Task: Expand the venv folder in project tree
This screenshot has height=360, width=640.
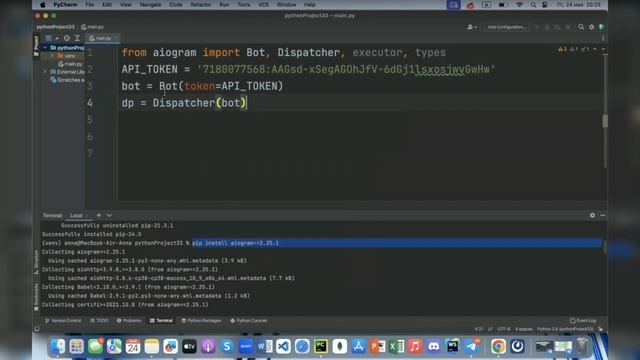Action: click(52, 56)
